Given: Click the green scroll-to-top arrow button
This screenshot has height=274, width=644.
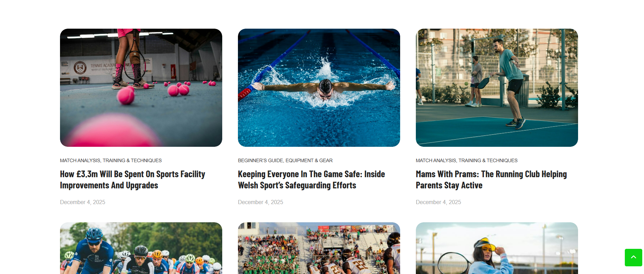Looking at the screenshot, I should click(633, 258).
